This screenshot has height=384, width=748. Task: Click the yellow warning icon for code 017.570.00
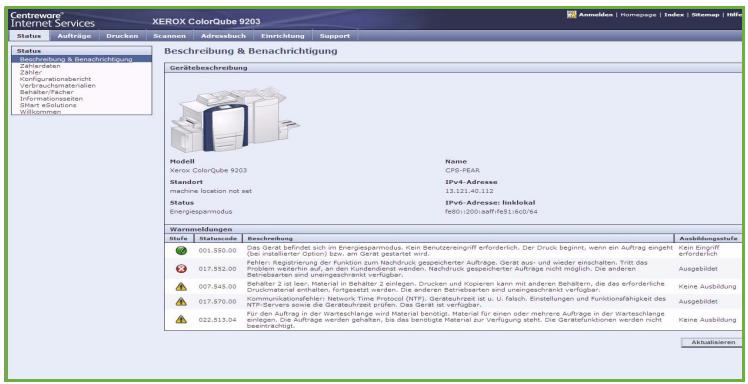(181, 301)
